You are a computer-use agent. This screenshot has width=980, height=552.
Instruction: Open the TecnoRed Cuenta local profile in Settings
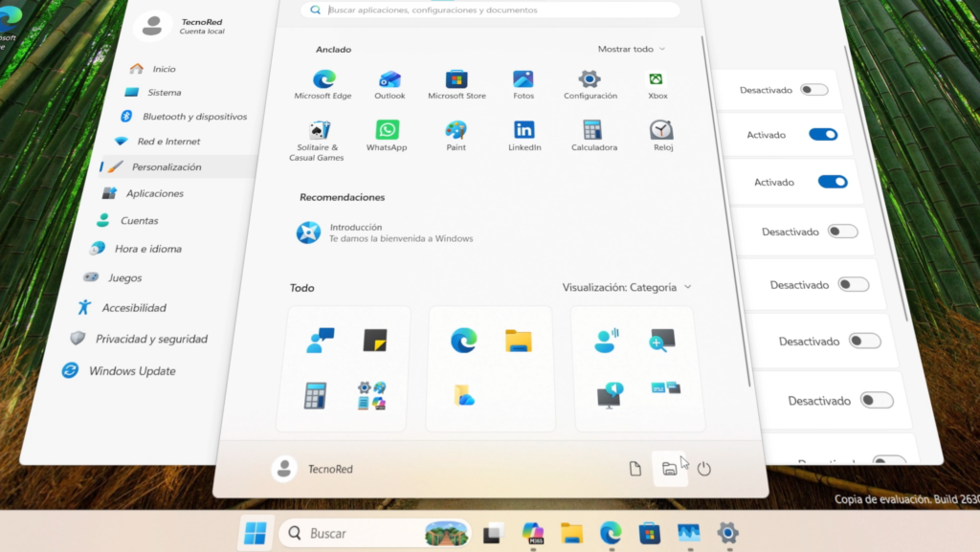[x=180, y=26]
